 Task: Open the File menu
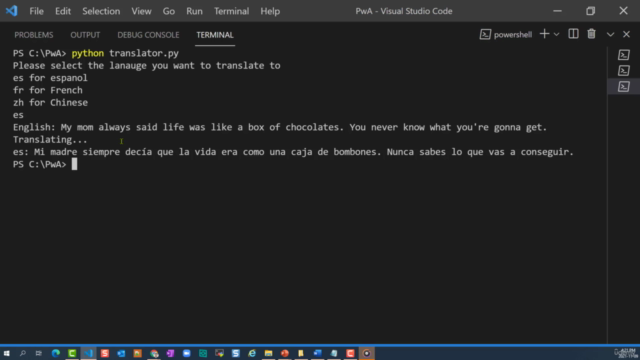[36, 11]
